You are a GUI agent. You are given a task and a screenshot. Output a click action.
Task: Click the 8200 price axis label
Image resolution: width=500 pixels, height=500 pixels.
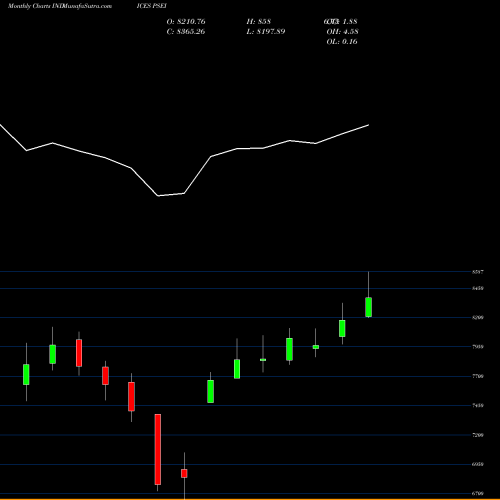click(478, 318)
